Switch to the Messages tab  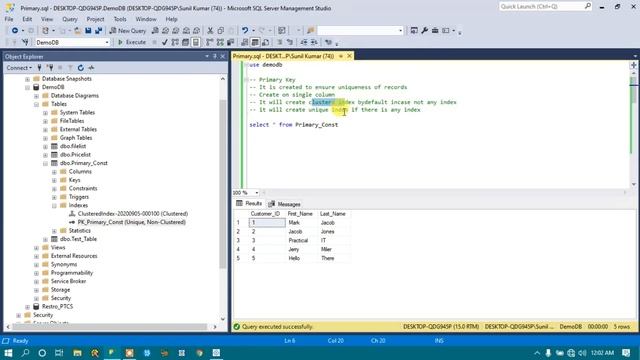click(284, 204)
